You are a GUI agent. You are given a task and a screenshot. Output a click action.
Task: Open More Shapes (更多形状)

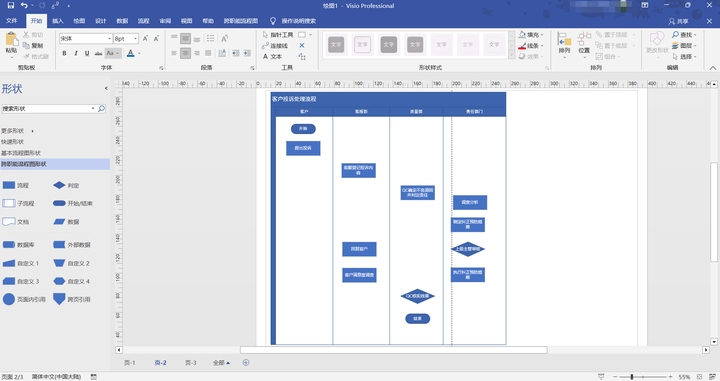[17, 131]
